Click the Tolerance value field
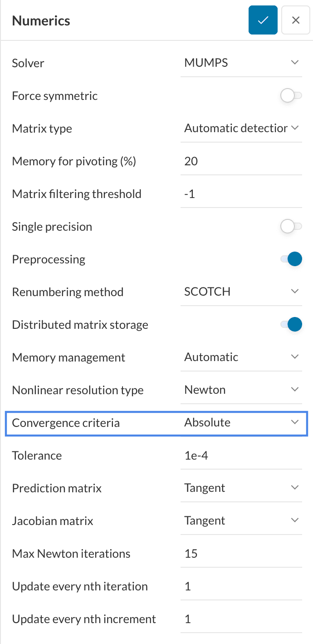The width and height of the screenshot is (313, 644). [x=241, y=456]
